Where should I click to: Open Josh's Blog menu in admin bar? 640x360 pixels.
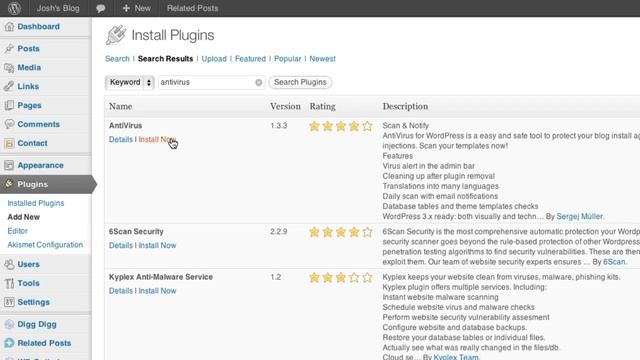point(58,8)
